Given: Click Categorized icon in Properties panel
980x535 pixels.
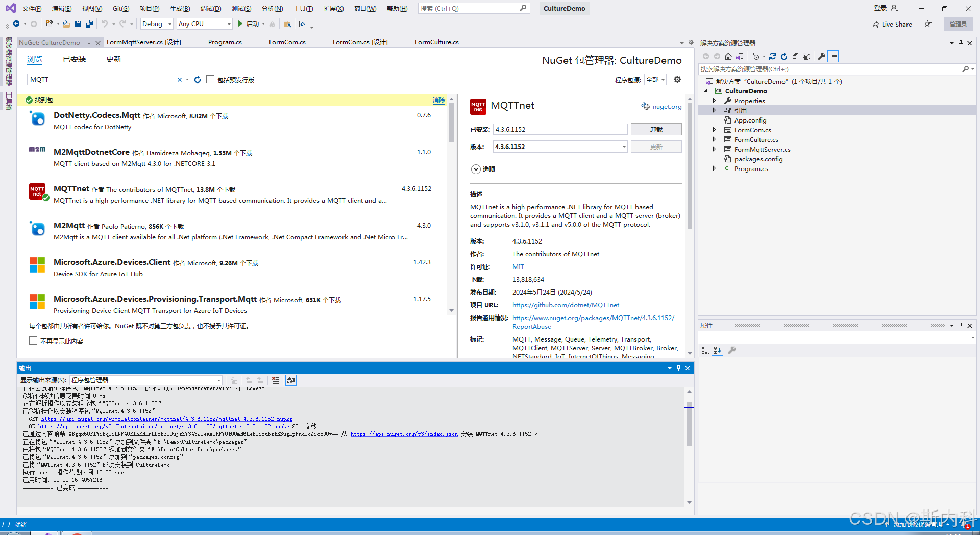Looking at the screenshot, I should (705, 350).
